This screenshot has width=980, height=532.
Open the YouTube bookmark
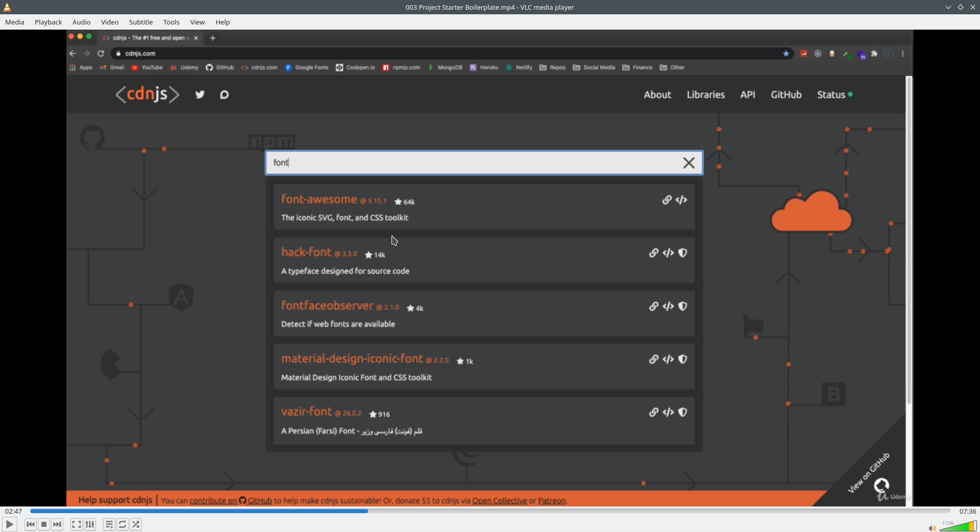click(147, 67)
